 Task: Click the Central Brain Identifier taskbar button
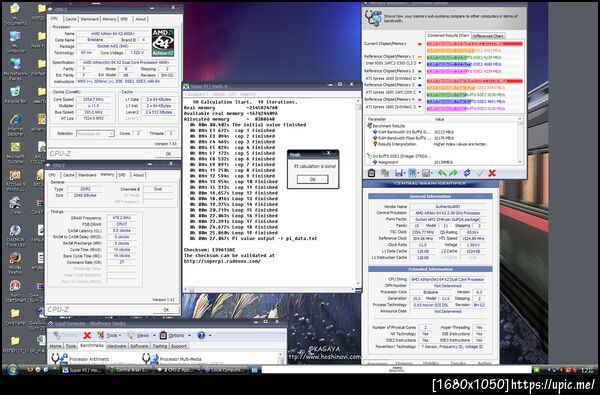tap(130, 370)
